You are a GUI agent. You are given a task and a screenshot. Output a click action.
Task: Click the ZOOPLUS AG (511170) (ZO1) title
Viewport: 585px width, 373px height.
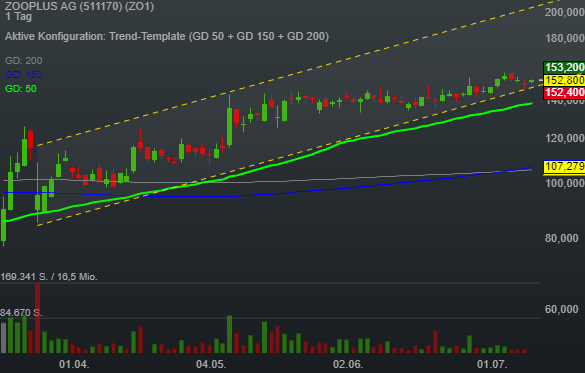tap(79, 6)
